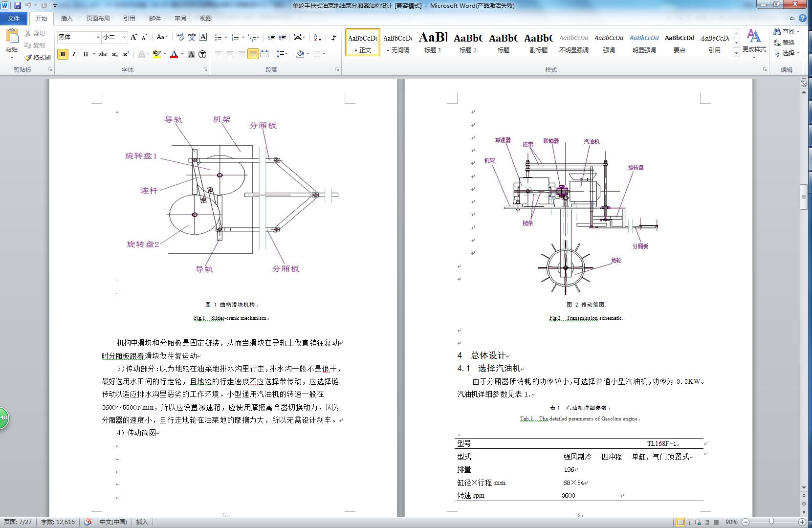Apply the 标题 2 heading style
Viewport: 812px width, 528px height.
coord(468,42)
